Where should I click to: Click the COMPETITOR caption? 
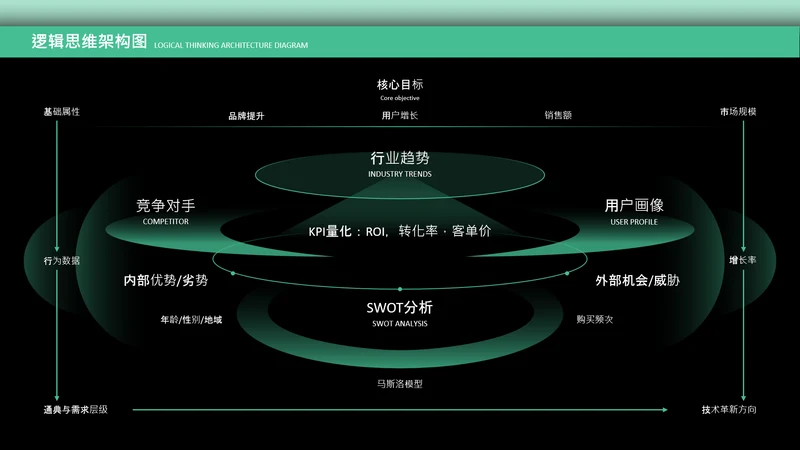point(166,221)
